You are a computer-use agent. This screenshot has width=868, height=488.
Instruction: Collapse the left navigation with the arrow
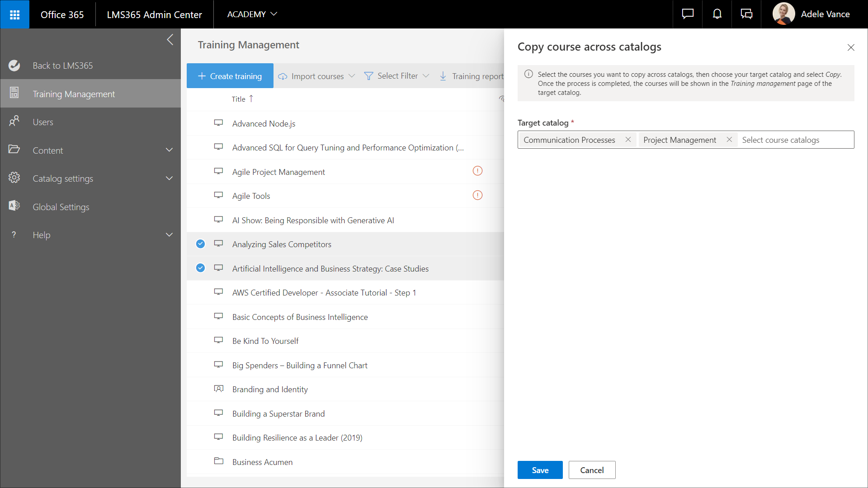[170, 40]
